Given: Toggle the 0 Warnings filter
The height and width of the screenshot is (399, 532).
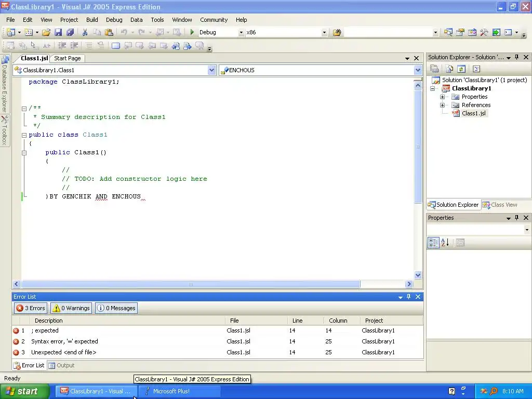Looking at the screenshot, I should (x=71, y=308).
